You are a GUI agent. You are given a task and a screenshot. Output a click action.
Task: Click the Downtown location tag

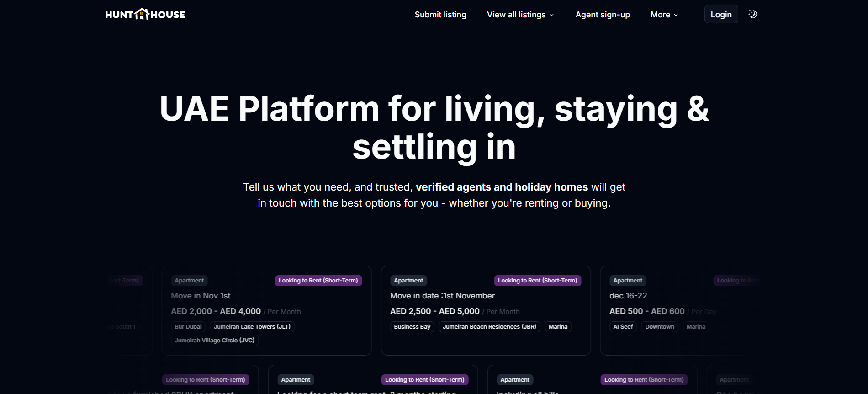pyautogui.click(x=659, y=326)
